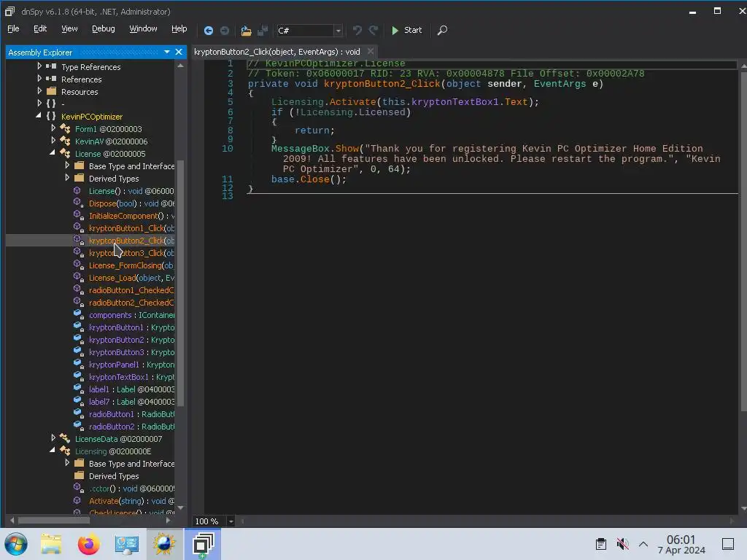Click the KevinPCOptimizer namespace icon
This screenshot has width=747, height=560.
(51, 116)
